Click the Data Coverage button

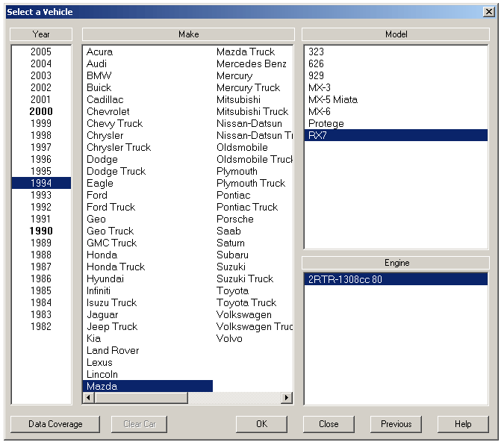[x=55, y=424]
